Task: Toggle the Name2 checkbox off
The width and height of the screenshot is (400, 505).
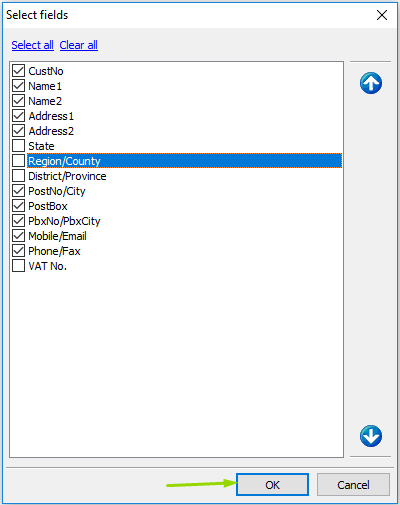Action: tap(19, 101)
